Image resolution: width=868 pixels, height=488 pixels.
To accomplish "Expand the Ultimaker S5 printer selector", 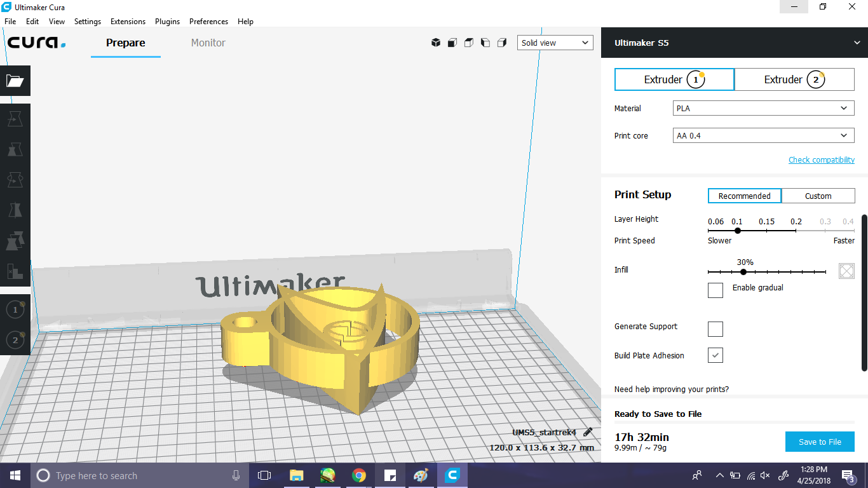I will pos(735,43).
